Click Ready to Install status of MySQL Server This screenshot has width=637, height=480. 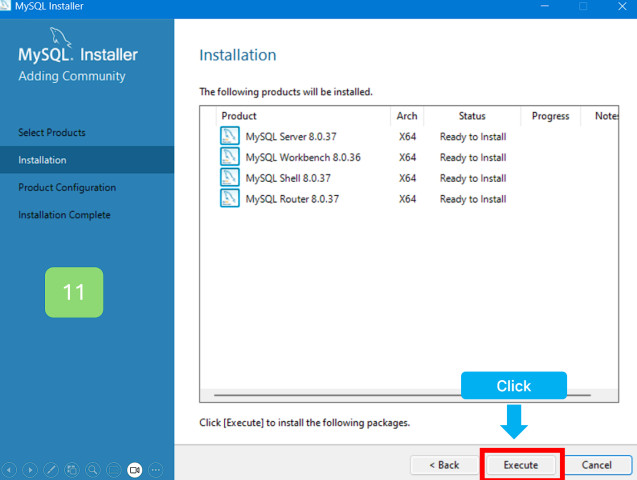click(x=473, y=137)
